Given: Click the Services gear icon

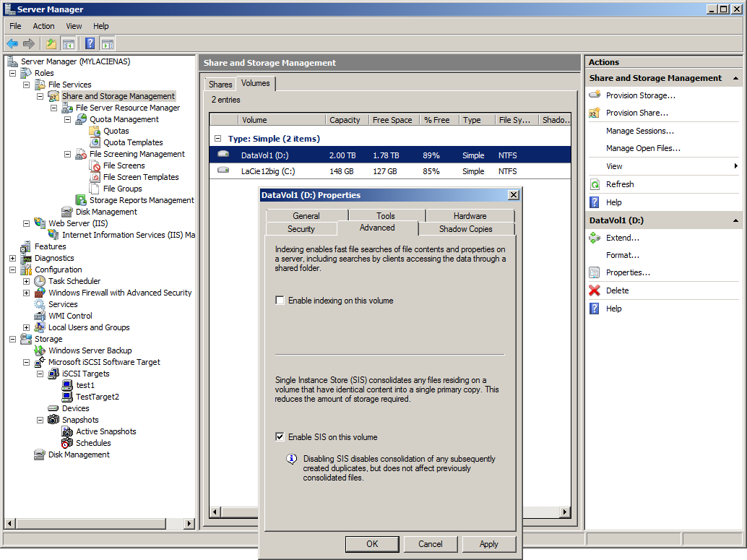Looking at the screenshot, I should click(40, 304).
